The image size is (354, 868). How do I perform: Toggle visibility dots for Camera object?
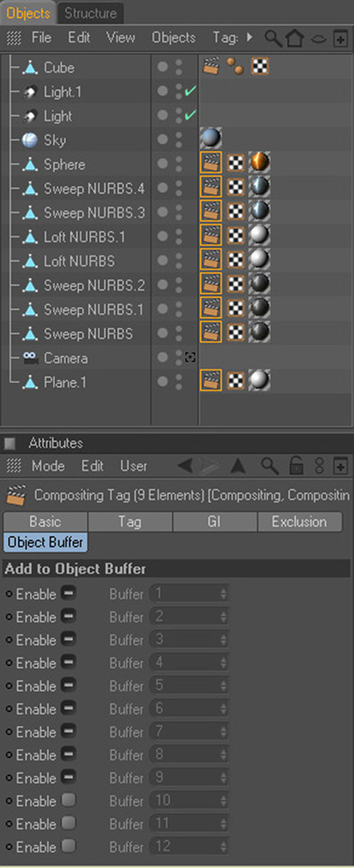coord(179,358)
